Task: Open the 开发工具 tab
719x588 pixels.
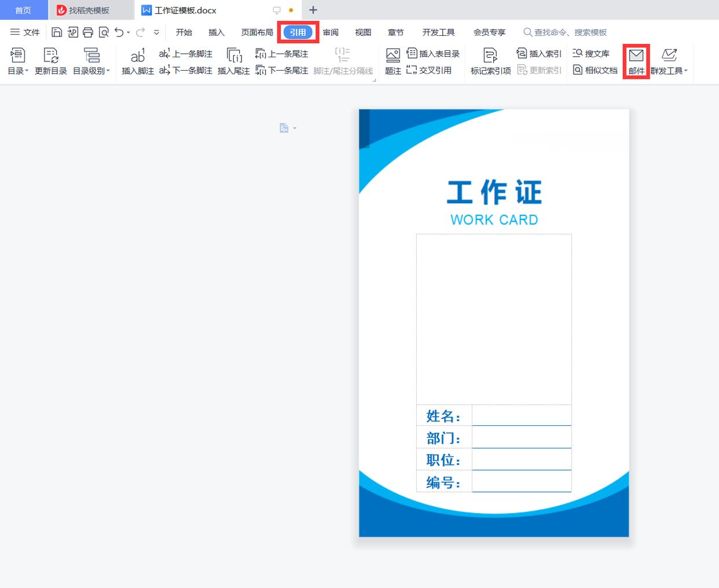Action: pyautogui.click(x=439, y=32)
